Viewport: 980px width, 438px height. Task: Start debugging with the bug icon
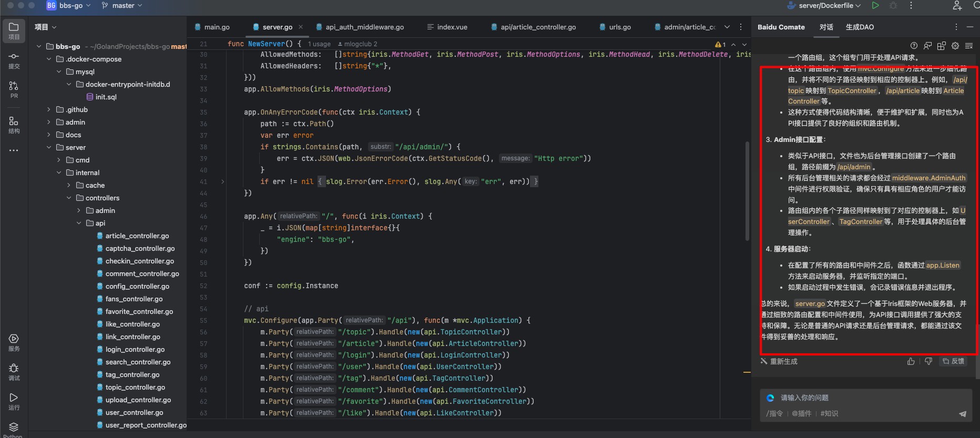pyautogui.click(x=893, y=5)
